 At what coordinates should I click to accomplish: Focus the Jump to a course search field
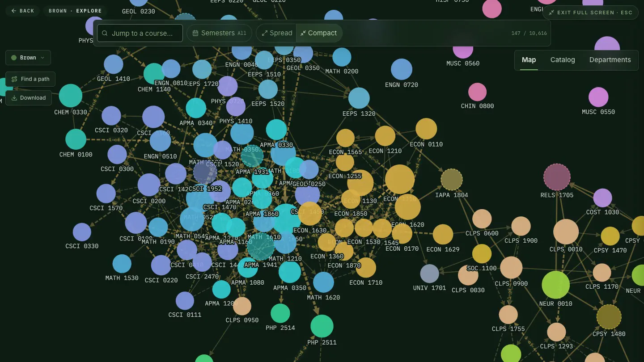(x=140, y=33)
